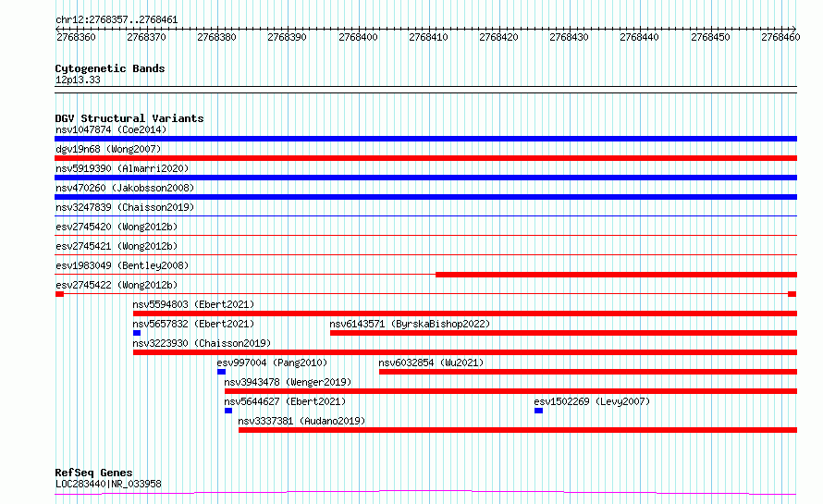823x504 pixels.
Task: Click red bar under nsv3337381
Action: pyautogui.click(x=518, y=430)
